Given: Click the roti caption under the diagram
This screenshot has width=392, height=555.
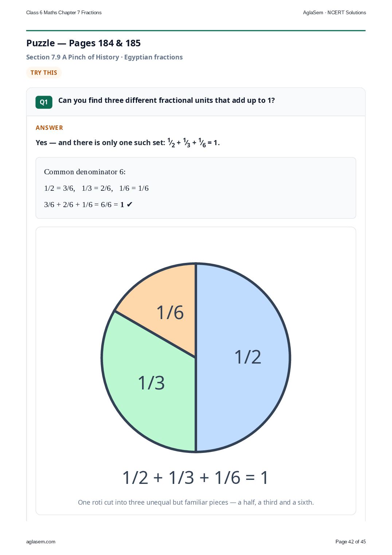Looking at the screenshot, I should 196,502.
